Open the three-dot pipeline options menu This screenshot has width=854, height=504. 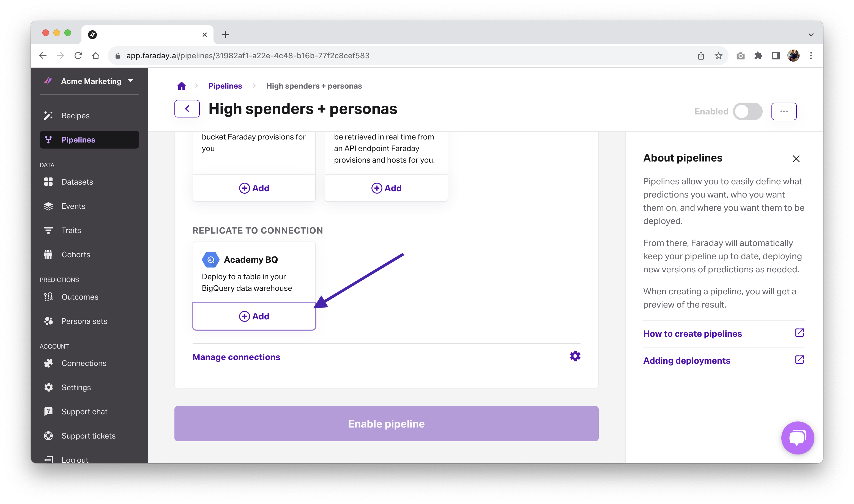(x=784, y=111)
